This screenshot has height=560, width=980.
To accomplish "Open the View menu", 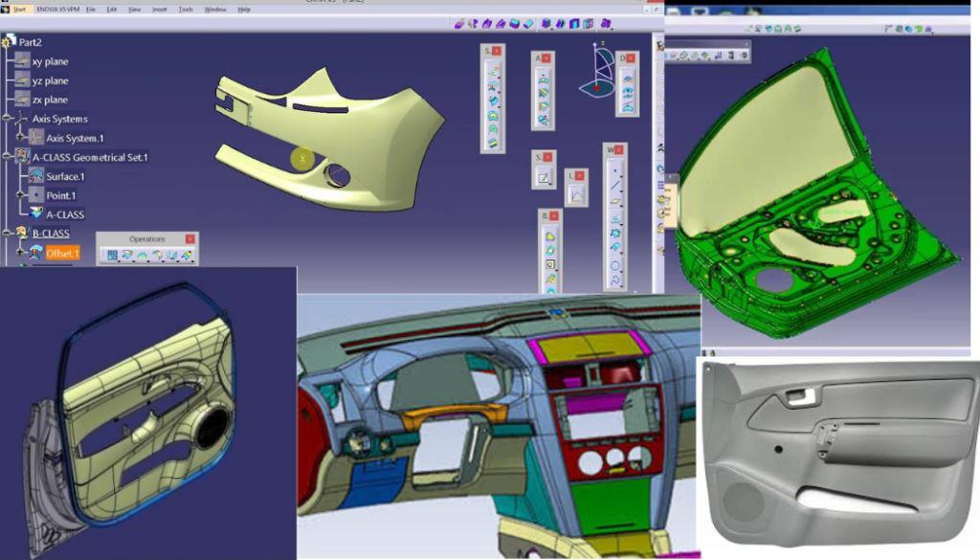I will pyautogui.click(x=134, y=10).
